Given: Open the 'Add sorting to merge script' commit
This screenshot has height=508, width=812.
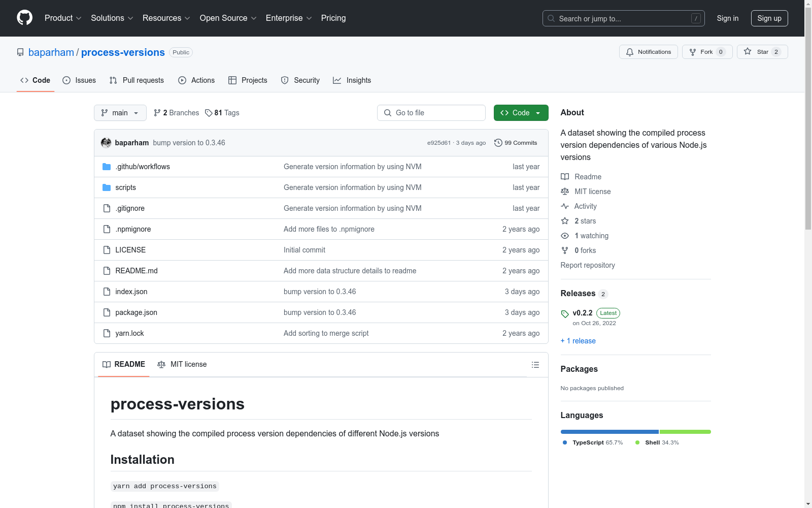Looking at the screenshot, I should click(x=326, y=333).
